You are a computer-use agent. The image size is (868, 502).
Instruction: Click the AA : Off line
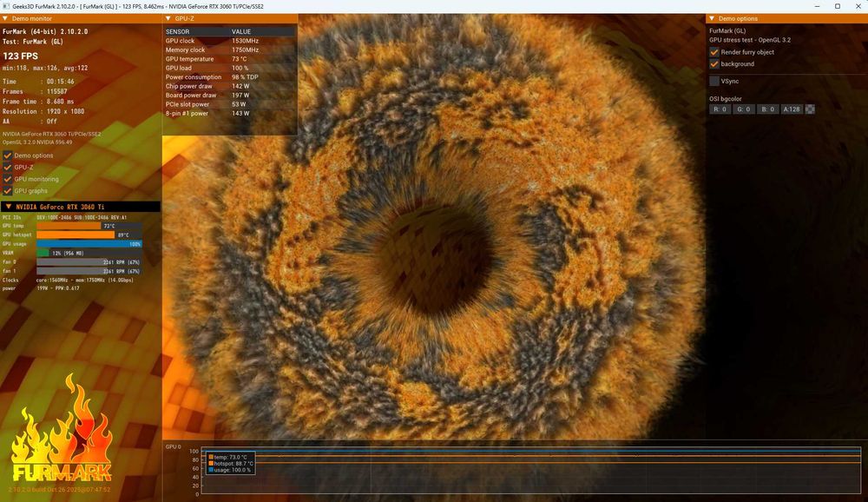point(30,122)
